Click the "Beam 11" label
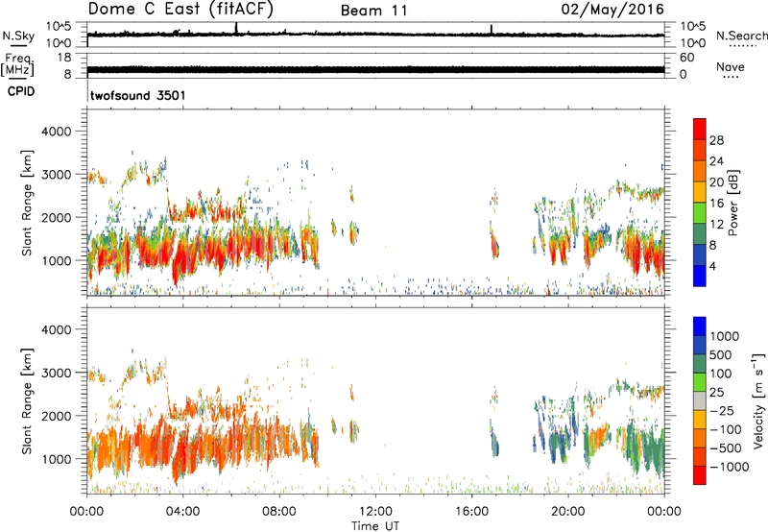Image resolution: width=768 pixels, height=532 pixels. [374, 11]
